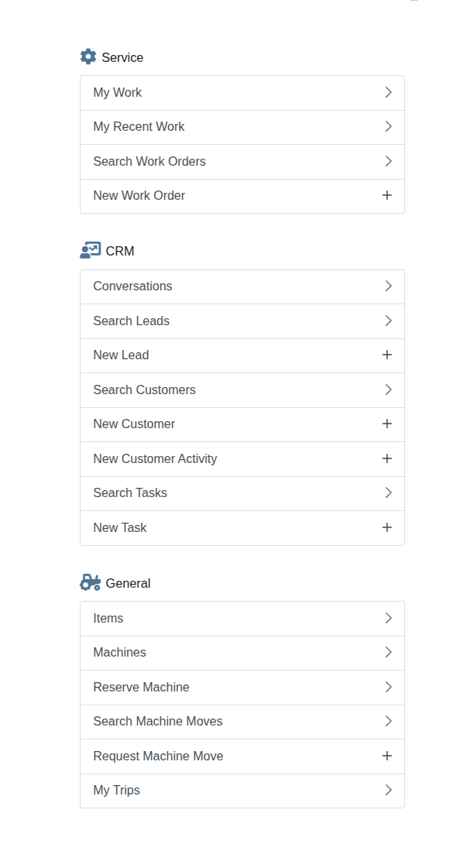The height and width of the screenshot is (868, 474).
Task: Open Search Customers
Action: pyautogui.click(x=242, y=389)
